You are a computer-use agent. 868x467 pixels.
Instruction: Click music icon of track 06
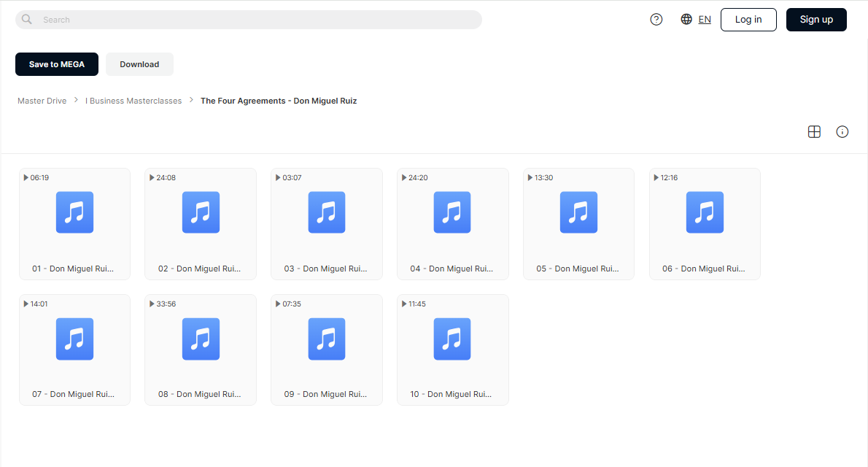pos(705,212)
